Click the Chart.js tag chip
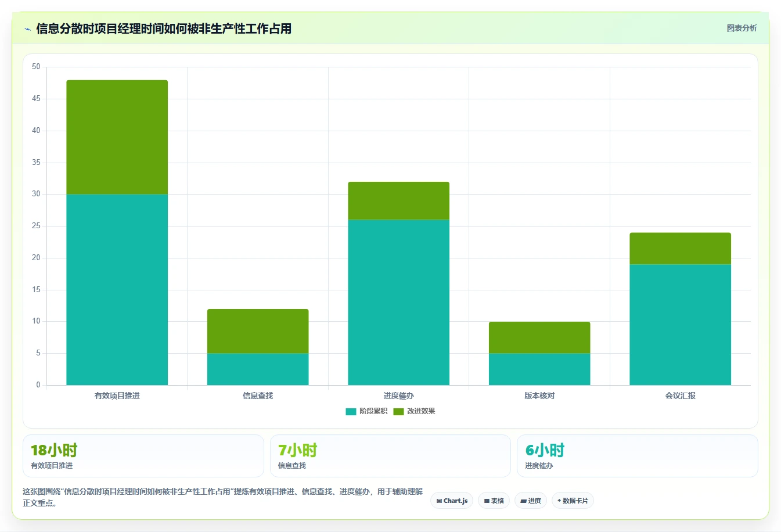 [452, 501]
